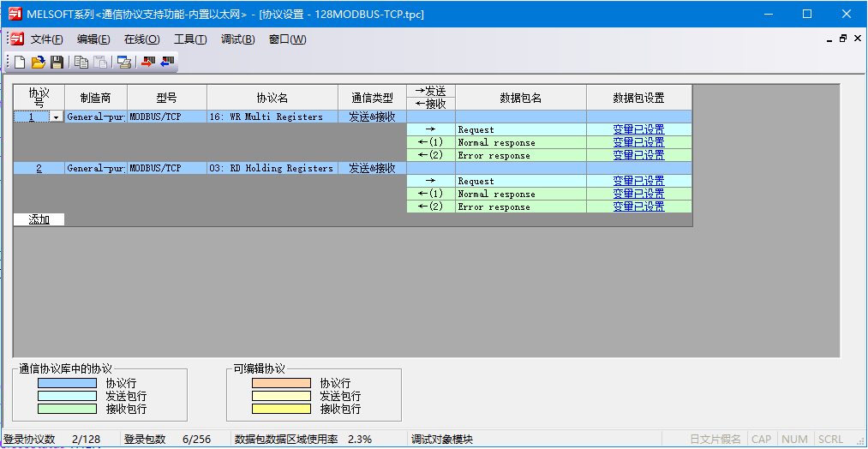
Task: Open the 在线(O) menu
Action: click(141, 39)
